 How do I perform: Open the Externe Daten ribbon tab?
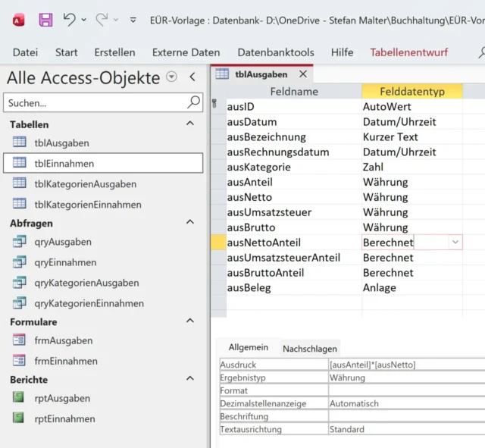186,52
